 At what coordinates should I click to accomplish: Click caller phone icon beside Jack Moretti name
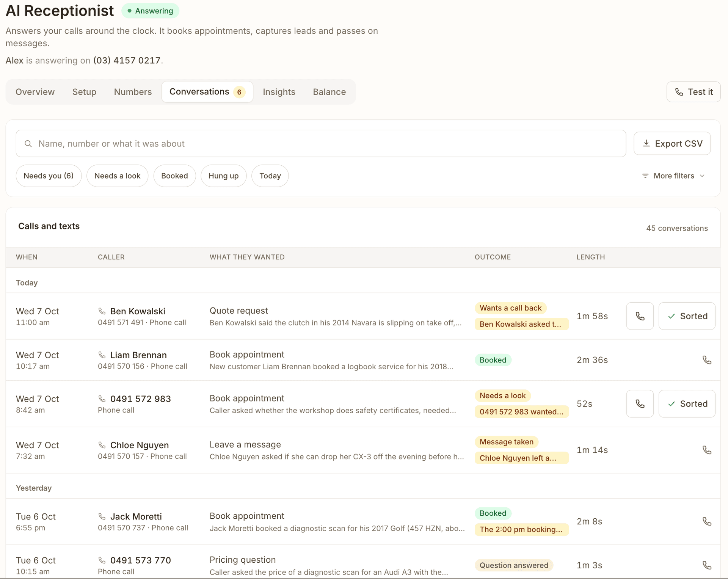[102, 516]
